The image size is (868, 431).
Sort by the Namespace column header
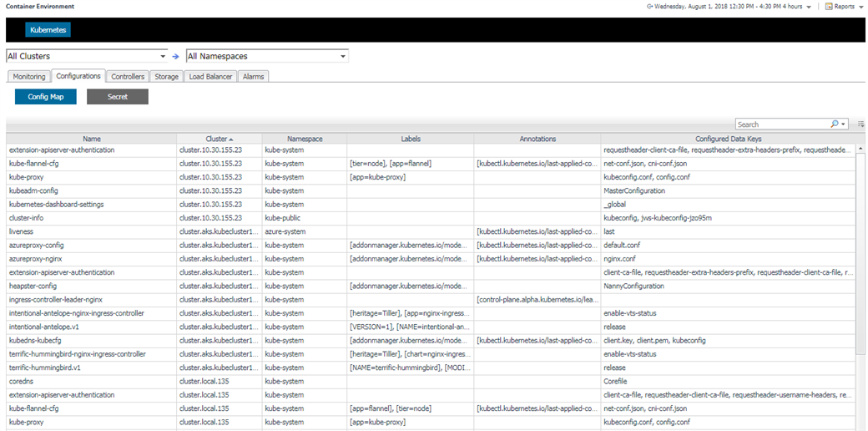tap(305, 139)
